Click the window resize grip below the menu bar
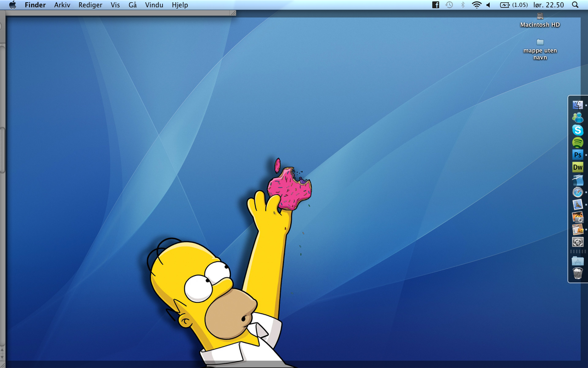 click(x=233, y=13)
